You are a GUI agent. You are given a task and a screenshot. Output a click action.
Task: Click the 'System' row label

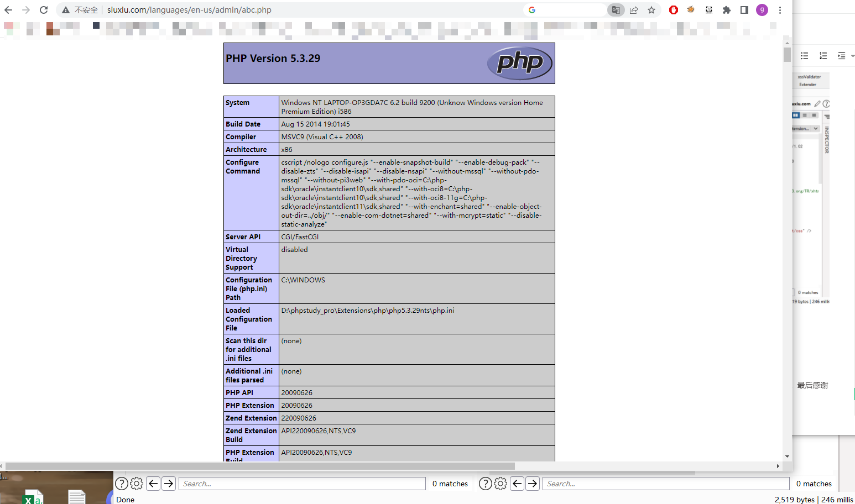[x=237, y=103]
